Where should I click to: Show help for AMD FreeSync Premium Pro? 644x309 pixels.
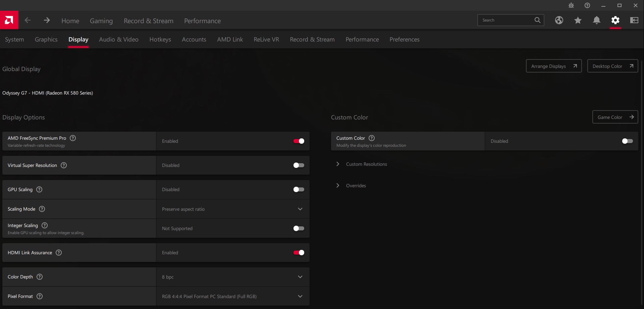click(73, 138)
